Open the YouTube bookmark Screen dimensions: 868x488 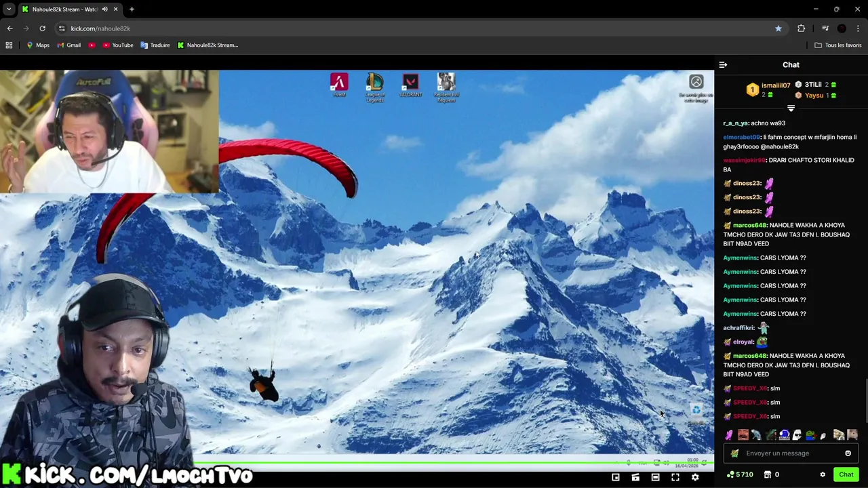[x=118, y=45]
